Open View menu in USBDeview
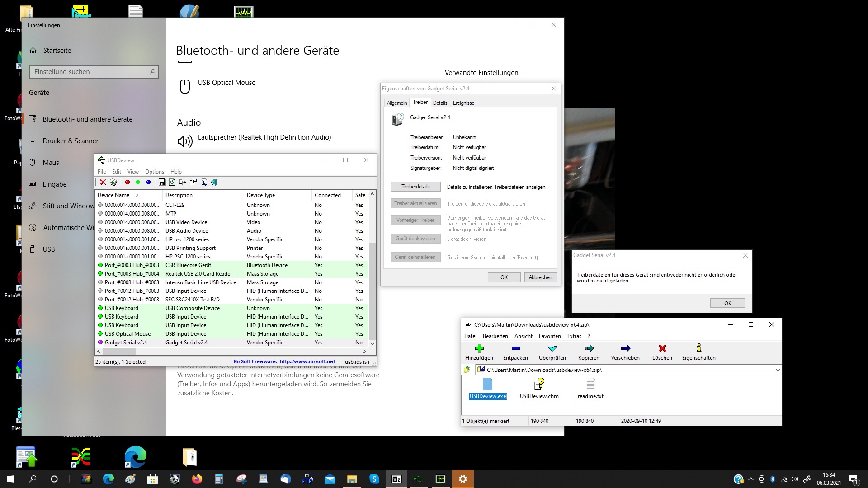Screen dimensions: 868x488 tap(133, 172)
